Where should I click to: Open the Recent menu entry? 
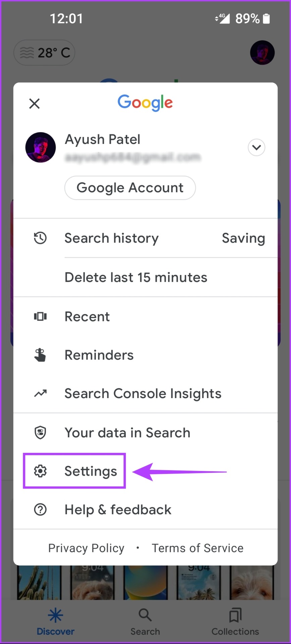pos(145,316)
